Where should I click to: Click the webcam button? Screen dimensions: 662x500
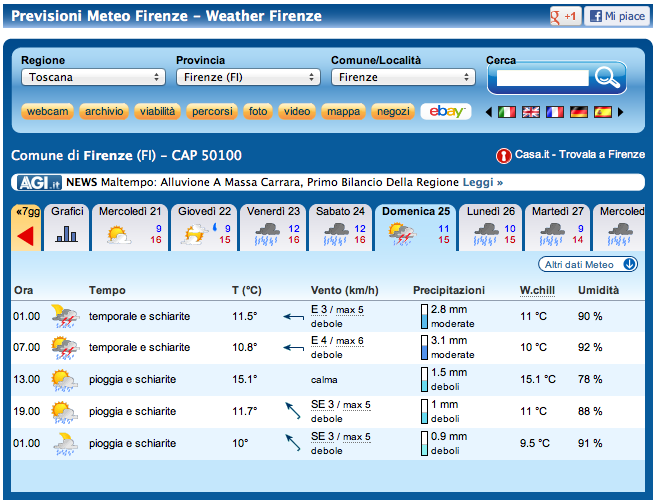click(47, 112)
